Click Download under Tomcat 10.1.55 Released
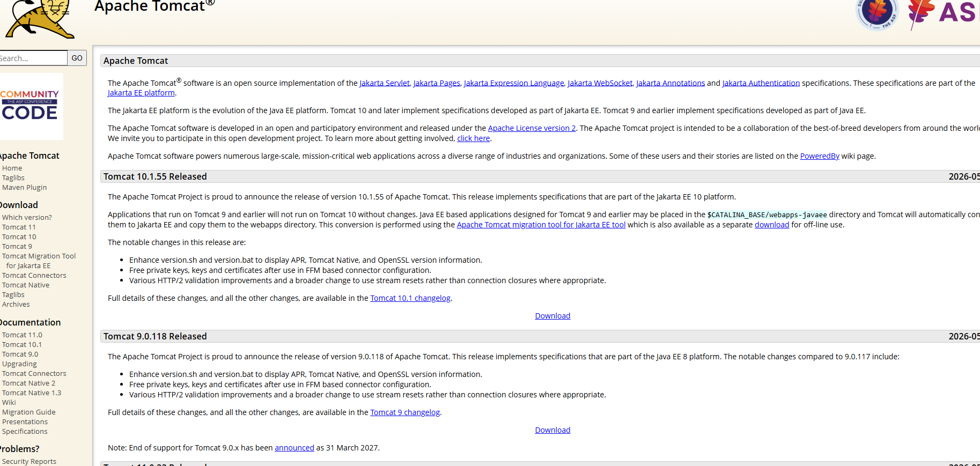 (x=552, y=316)
